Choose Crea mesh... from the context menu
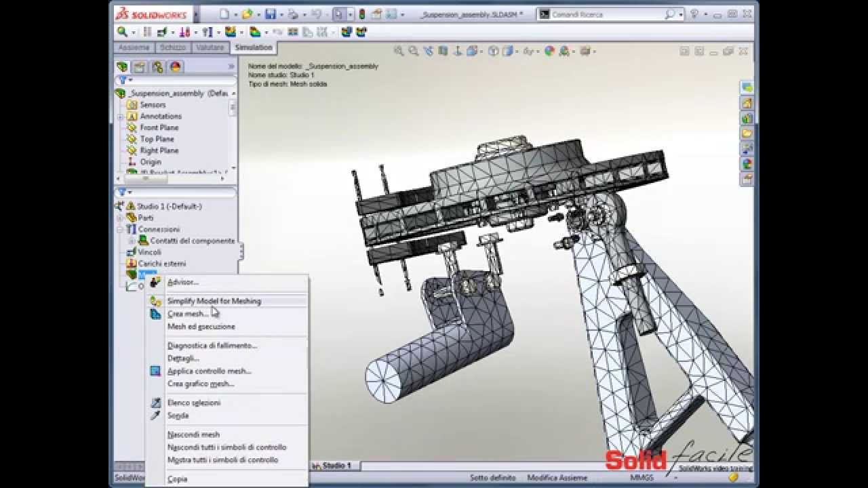The height and width of the screenshot is (488, 868). tap(188, 314)
